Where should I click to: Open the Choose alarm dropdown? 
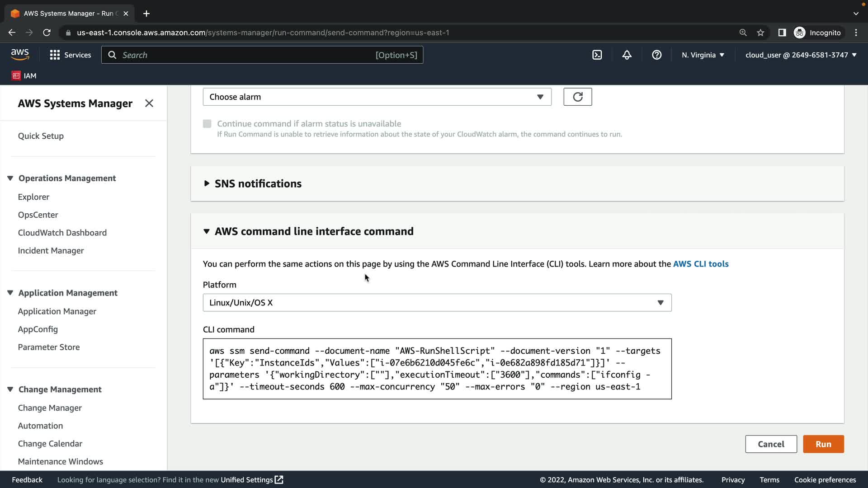click(x=377, y=97)
